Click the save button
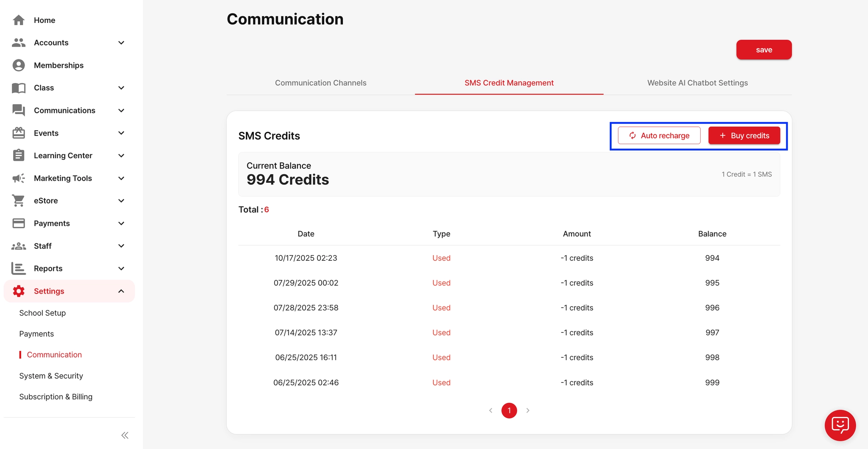Image resolution: width=868 pixels, height=449 pixels. 764,50
